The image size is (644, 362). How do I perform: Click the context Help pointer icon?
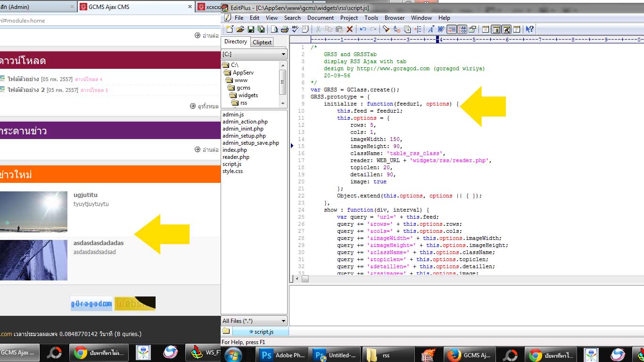pos(530,29)
